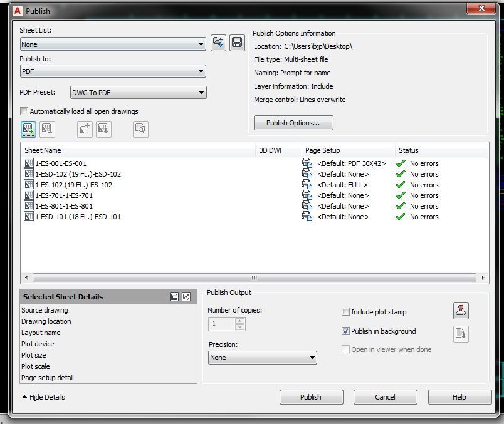Screen dimensions: 504x424
Task: Click the Publish Options... button
Action: pos(293,123)
